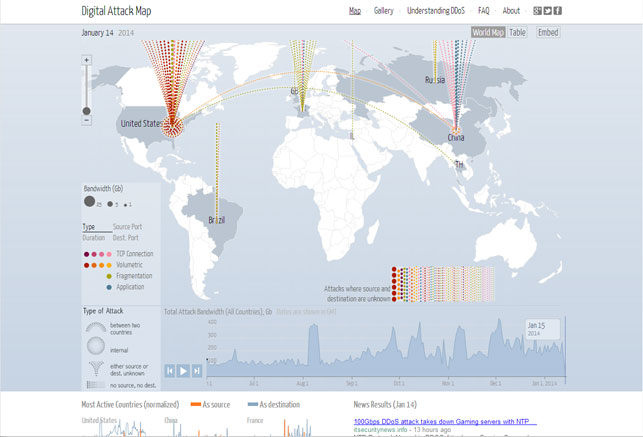Image resolution: width=643 pixels, height=437 pixels.
Task: Play the attack timeline animation
Action: coord(184,370)
